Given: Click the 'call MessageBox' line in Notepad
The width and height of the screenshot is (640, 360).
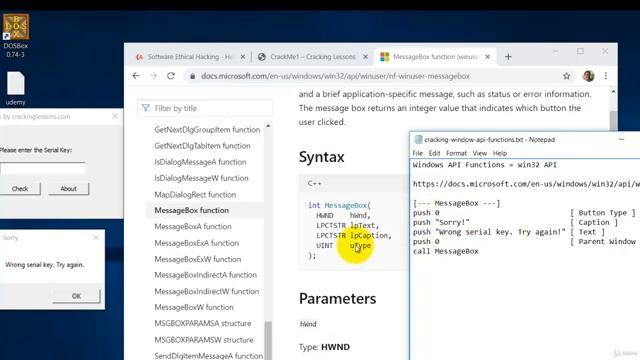Looking at the screenshot, I should (x=445, y=251).
